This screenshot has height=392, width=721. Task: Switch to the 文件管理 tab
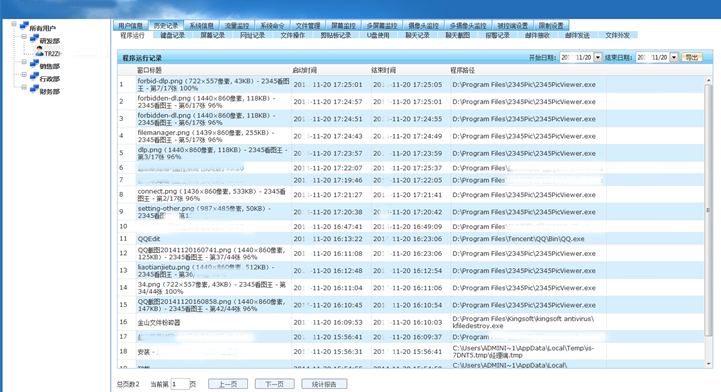pyautogui.click(x=308, y=25)
